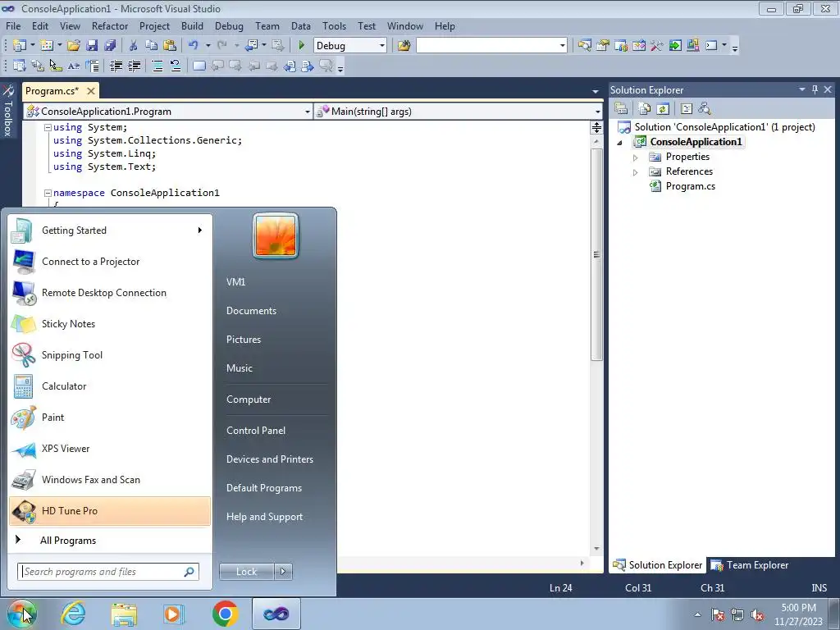Click the Navigate Backward icon
840x630 pixels.
[x=252, y=46]
